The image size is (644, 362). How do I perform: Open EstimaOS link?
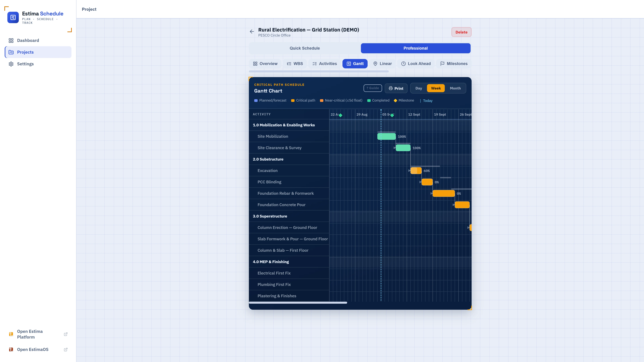tap(38, 349)
